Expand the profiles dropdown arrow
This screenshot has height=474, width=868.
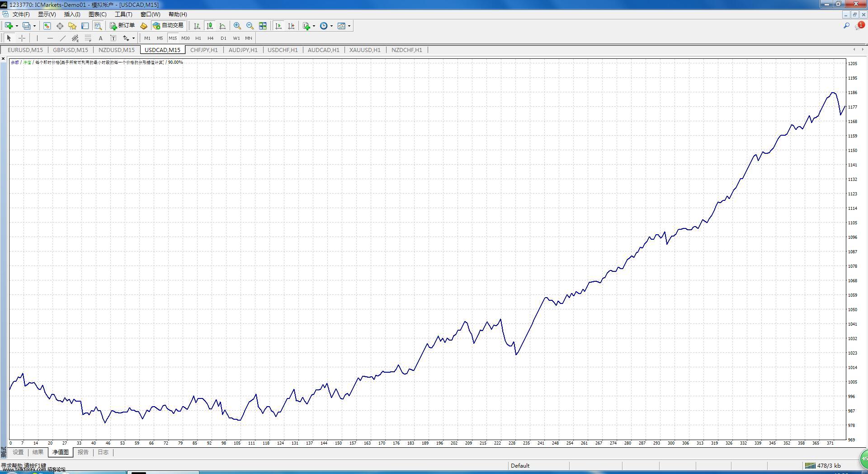pyautogui.click(x=34, y=26)
